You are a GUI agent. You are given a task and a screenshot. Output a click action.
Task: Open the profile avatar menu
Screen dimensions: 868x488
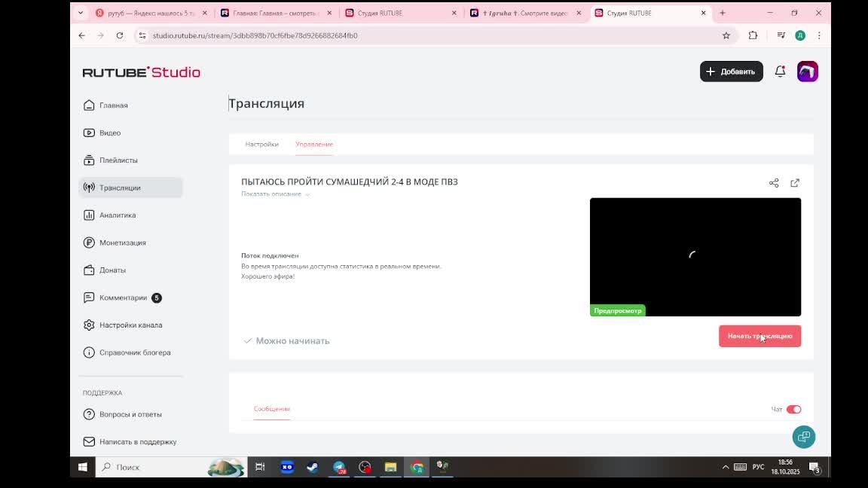pos(807,72)
